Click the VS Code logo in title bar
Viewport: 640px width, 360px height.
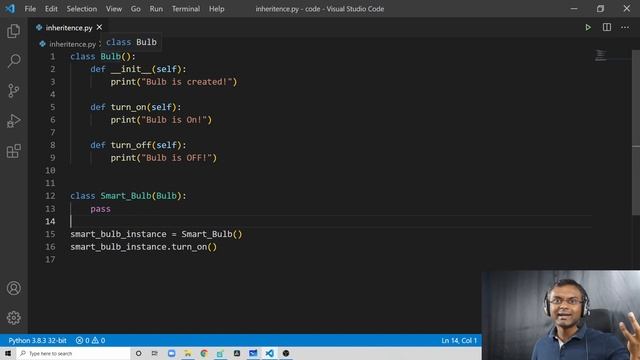(10, 9)
